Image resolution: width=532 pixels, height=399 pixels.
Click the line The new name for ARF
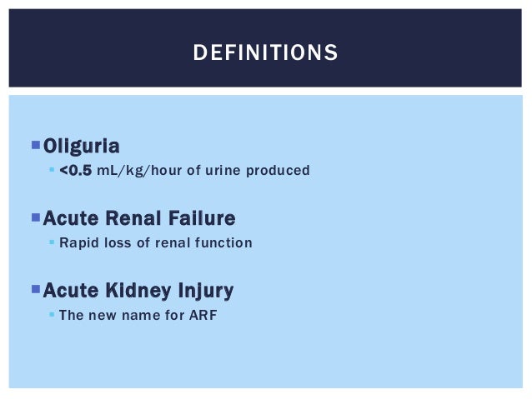click(x=138, y=315)
